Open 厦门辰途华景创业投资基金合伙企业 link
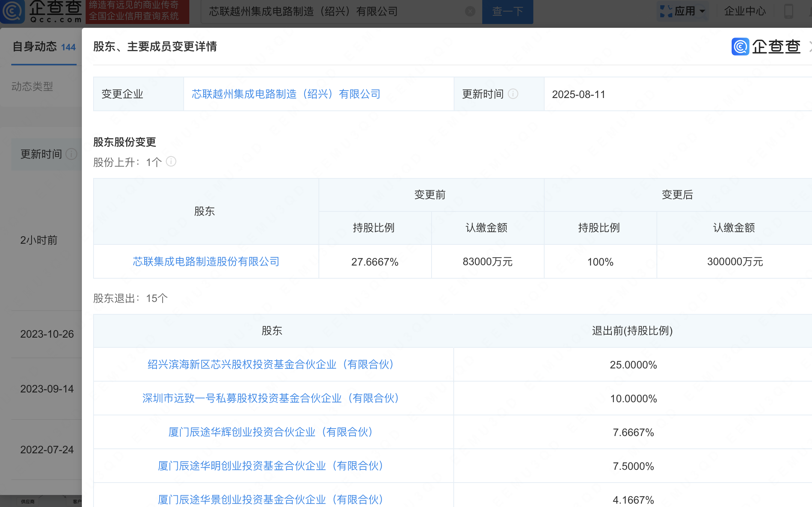 [x=270, y=499]
